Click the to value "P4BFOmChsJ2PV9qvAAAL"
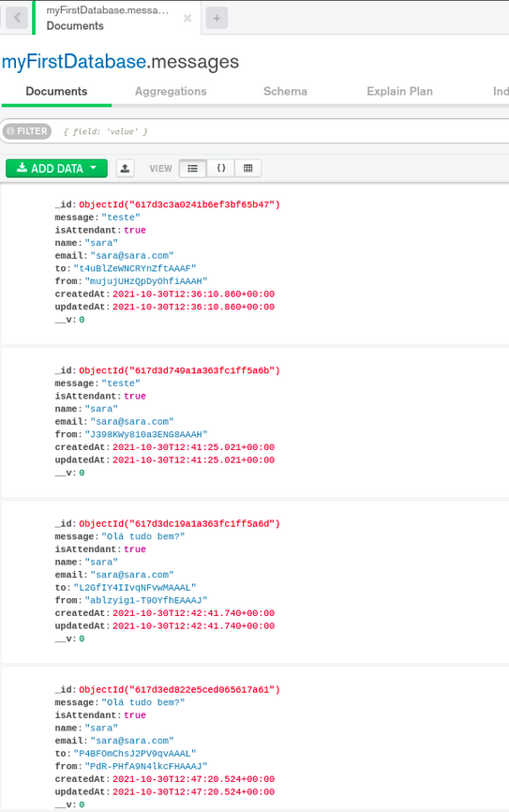The width and height of the screenshot is (509, 812). [135, 754]
